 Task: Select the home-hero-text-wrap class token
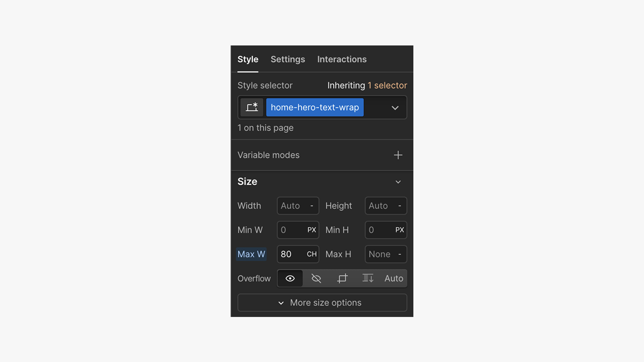click(x=315, y=107)
